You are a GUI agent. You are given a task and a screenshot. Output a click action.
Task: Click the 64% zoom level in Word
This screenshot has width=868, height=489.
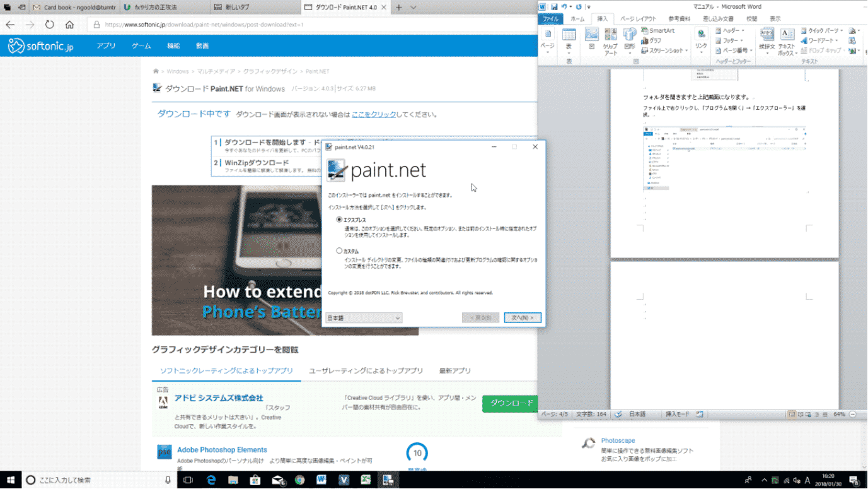[839, 415]
